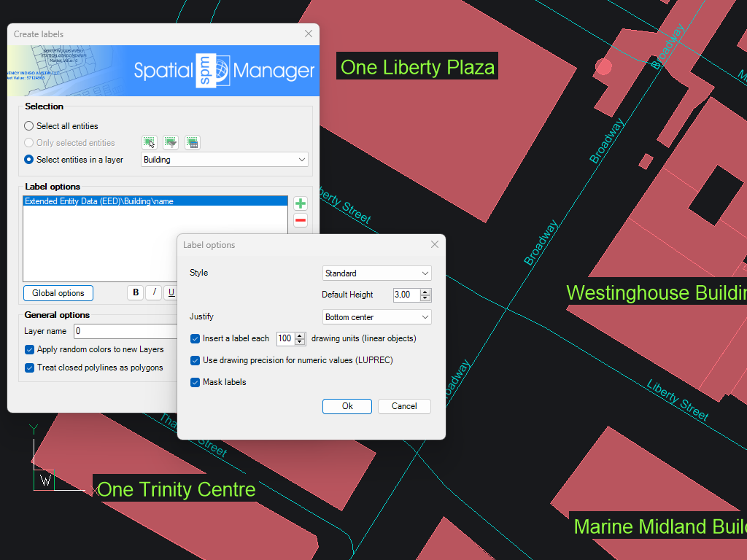Uncheck Apply random colors to new Layers
The image size is (747, 560).
click(29, 349)
